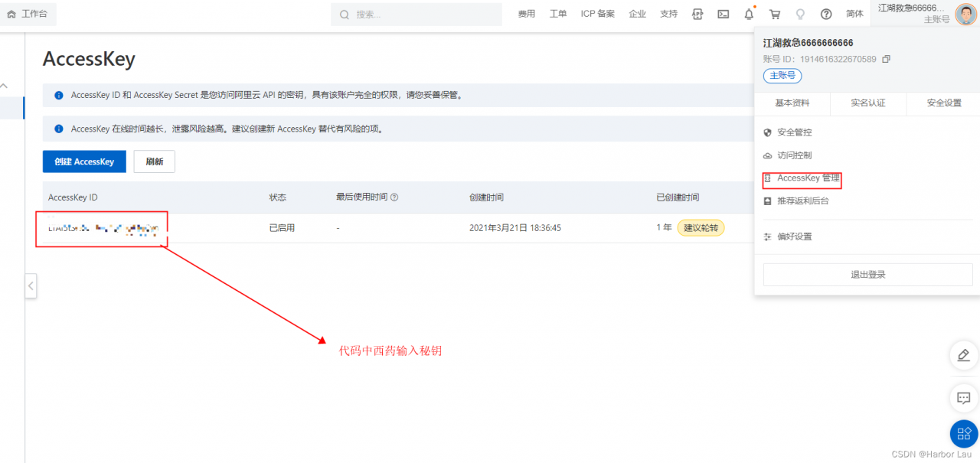The height and width of the screenshot is (463, 980).
Task: Open notifications bell icon
Action: coord(749,14)
